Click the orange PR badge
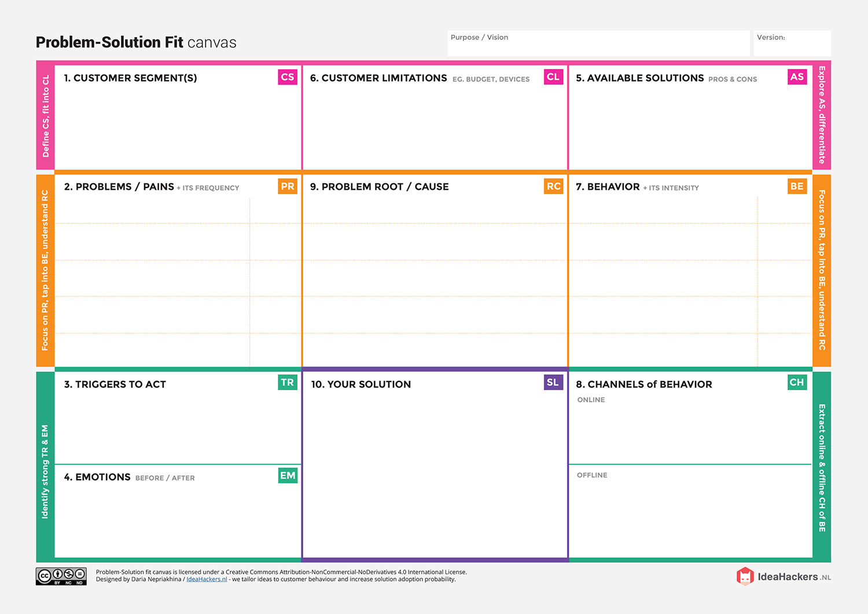 (288, 186)
